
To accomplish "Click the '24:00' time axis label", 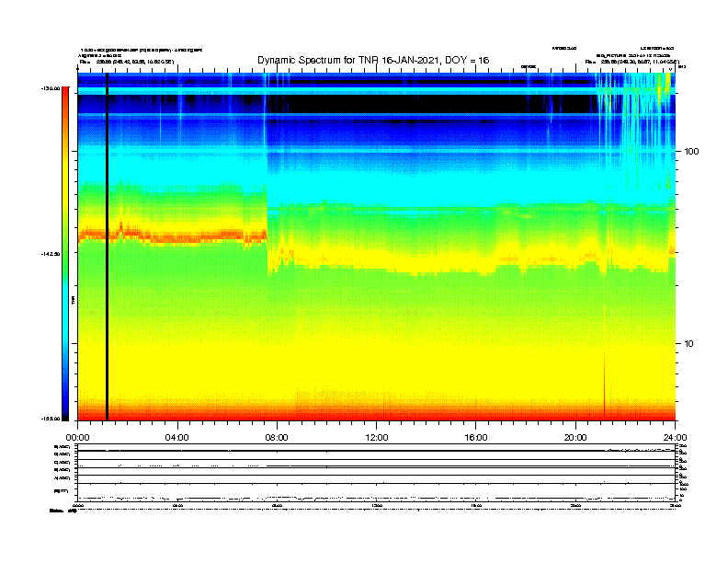I will pos(675,438).
